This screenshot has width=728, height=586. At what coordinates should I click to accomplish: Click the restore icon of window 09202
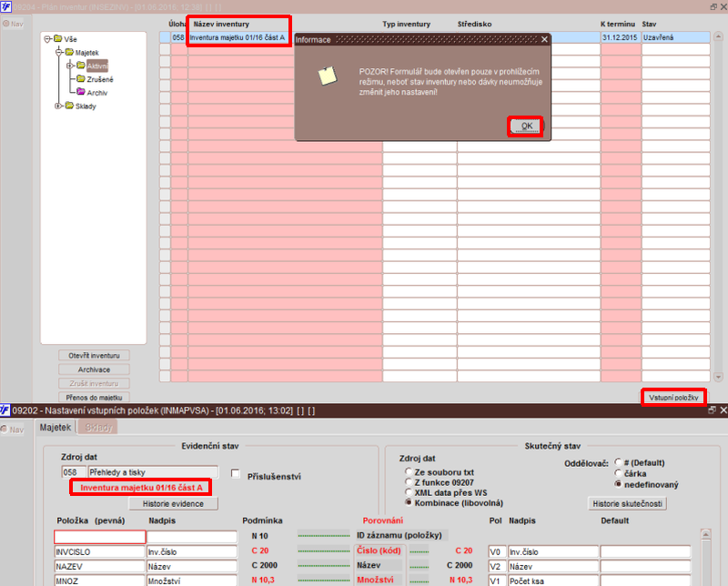pyautogui.click(x=713, y=410)
